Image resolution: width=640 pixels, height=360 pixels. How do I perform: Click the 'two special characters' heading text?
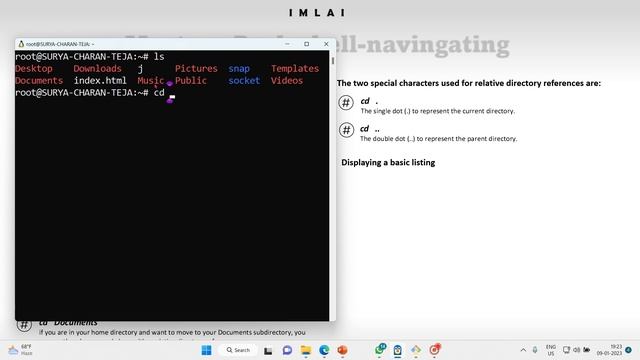[x=469, y=83]
